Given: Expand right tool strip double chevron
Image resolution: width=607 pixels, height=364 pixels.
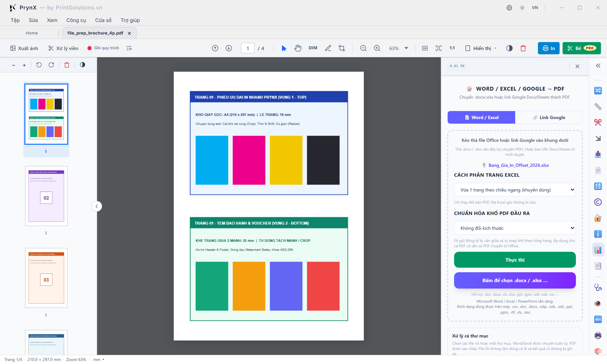Looking at the screenshot, I should 598,65.
